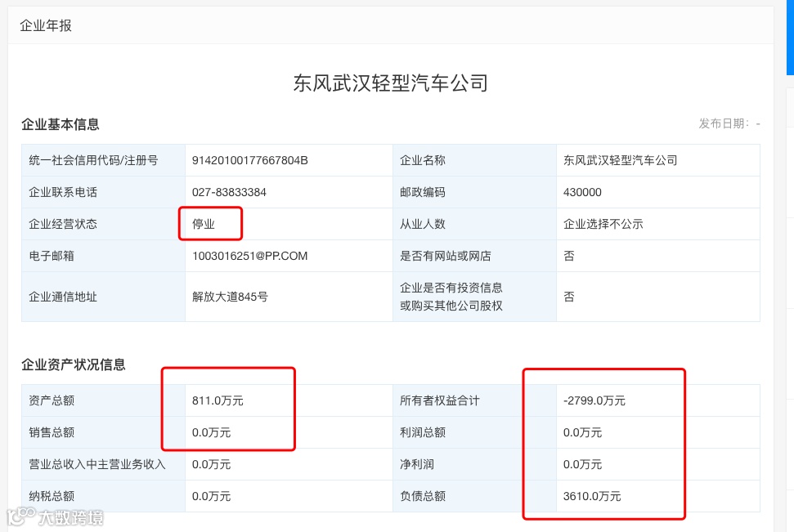
Task: Click the 纳税总额 label cell
Action: pos(103,497)
